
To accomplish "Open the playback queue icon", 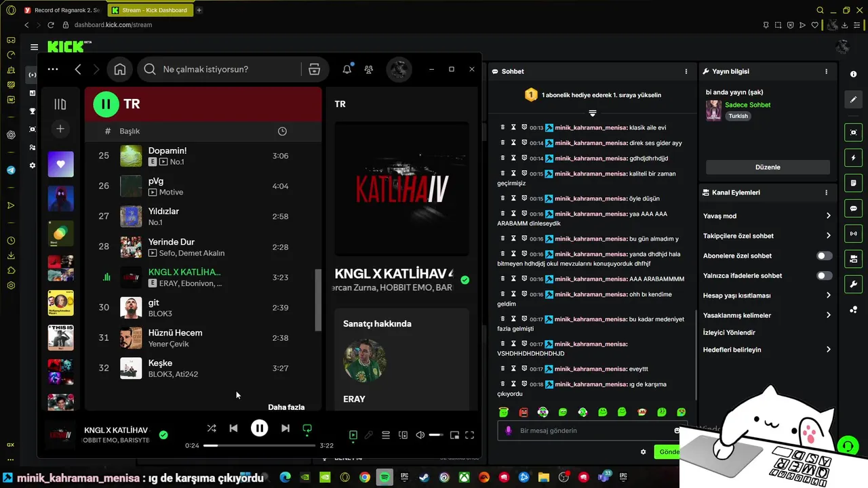I will tap(386, 435).
